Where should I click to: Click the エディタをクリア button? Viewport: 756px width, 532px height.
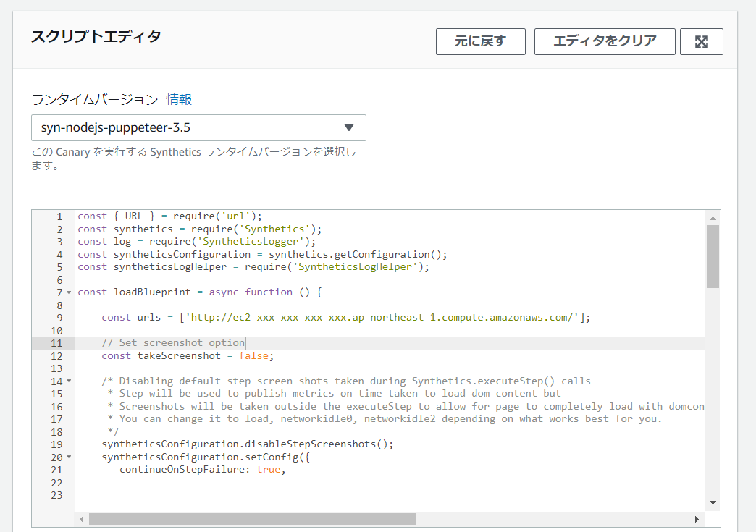[x=605, y=41]
